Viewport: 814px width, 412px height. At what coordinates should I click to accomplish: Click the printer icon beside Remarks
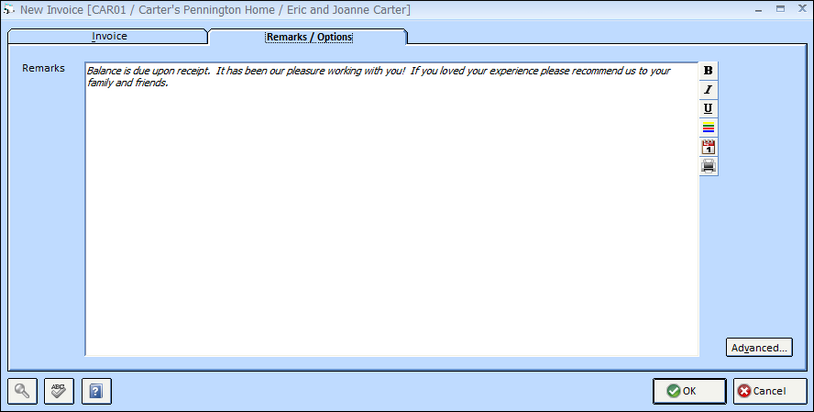[x=708, y=166]
